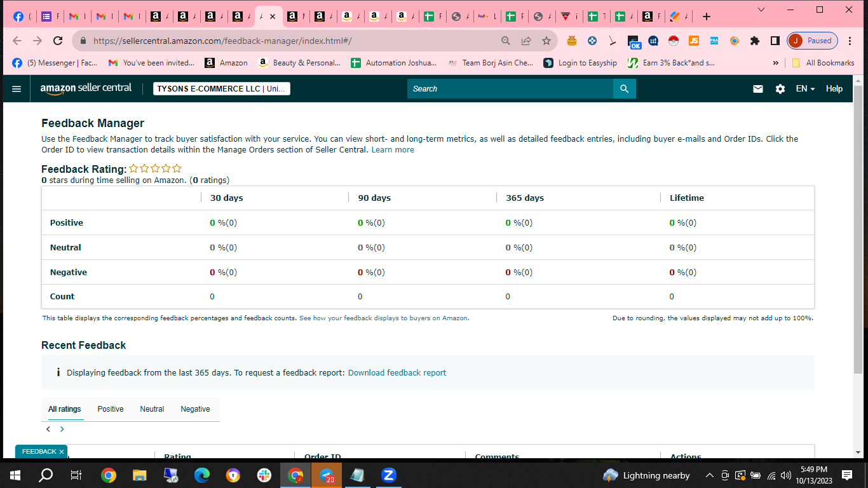Screen dimensions: 868x488
Task: Open the Login to Easyship bookmark
Action: 580,63
